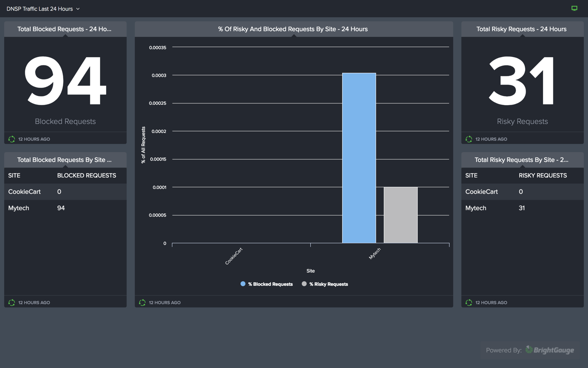Select the CookieCart row in risky requests table

(x=522, y=192)
